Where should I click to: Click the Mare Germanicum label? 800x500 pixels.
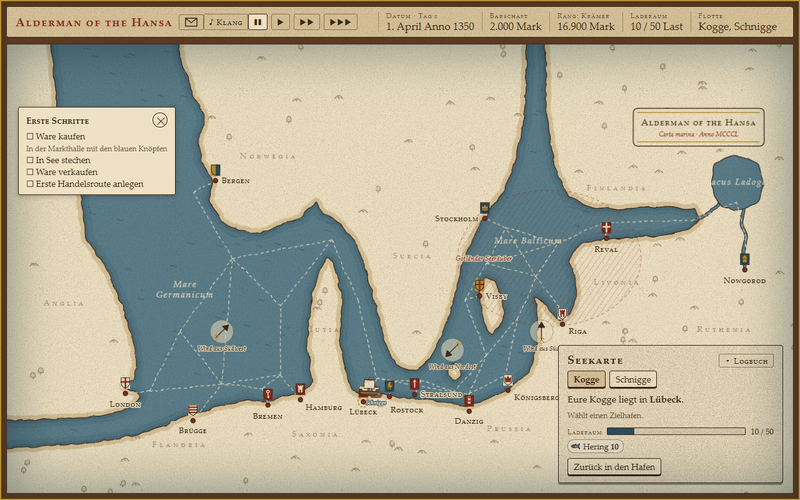pos(185,289)
